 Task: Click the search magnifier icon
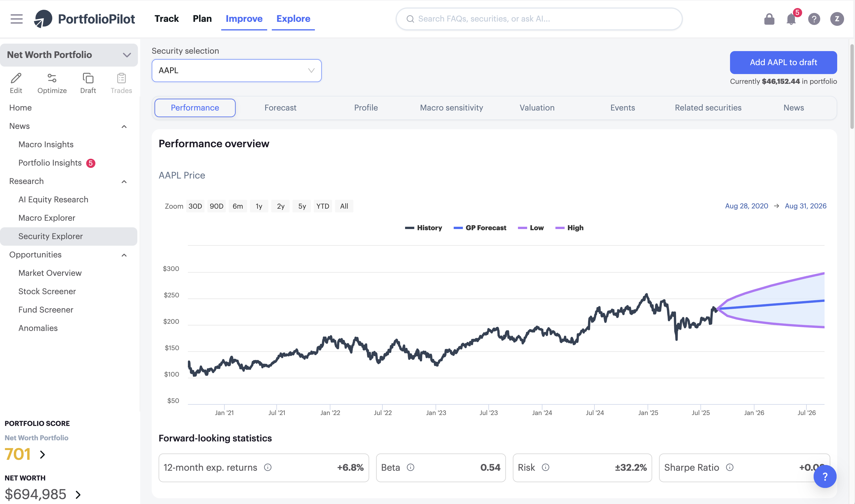pos(410,19)
